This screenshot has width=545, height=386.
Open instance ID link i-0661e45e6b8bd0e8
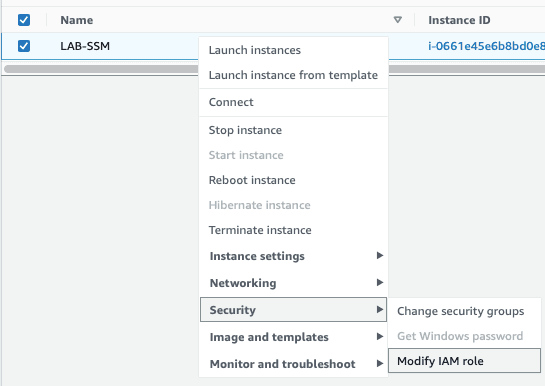(486, 46)
